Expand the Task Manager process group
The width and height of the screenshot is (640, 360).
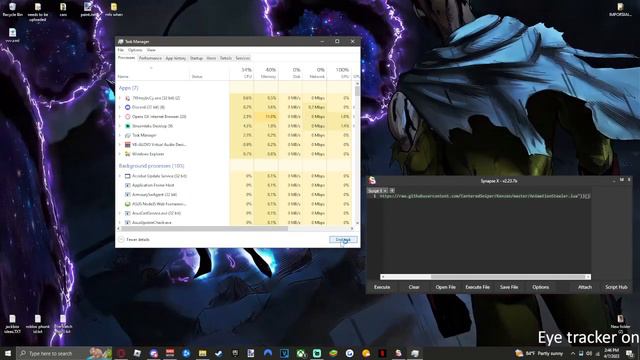(120, 136)
